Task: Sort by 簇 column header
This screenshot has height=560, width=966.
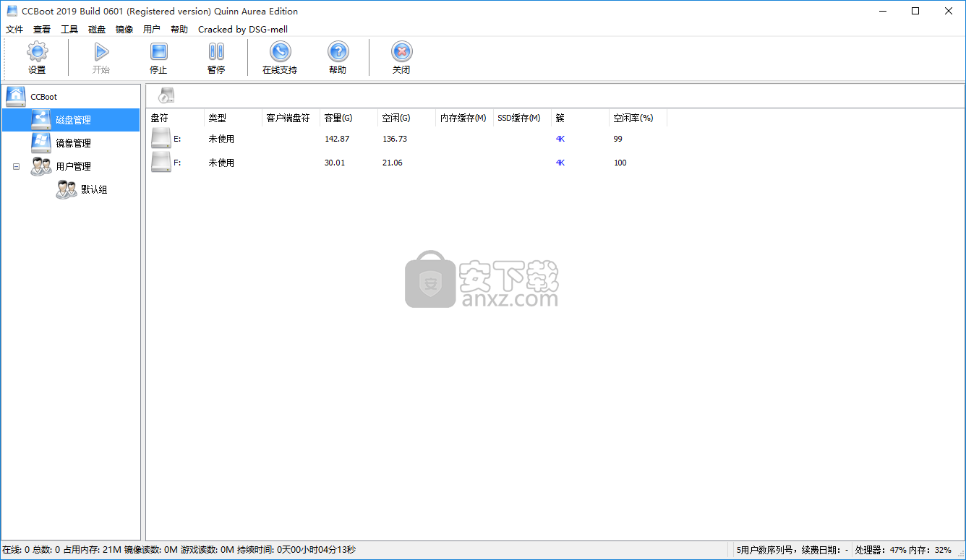Action: pyautogui.click(x=581, y=118)
